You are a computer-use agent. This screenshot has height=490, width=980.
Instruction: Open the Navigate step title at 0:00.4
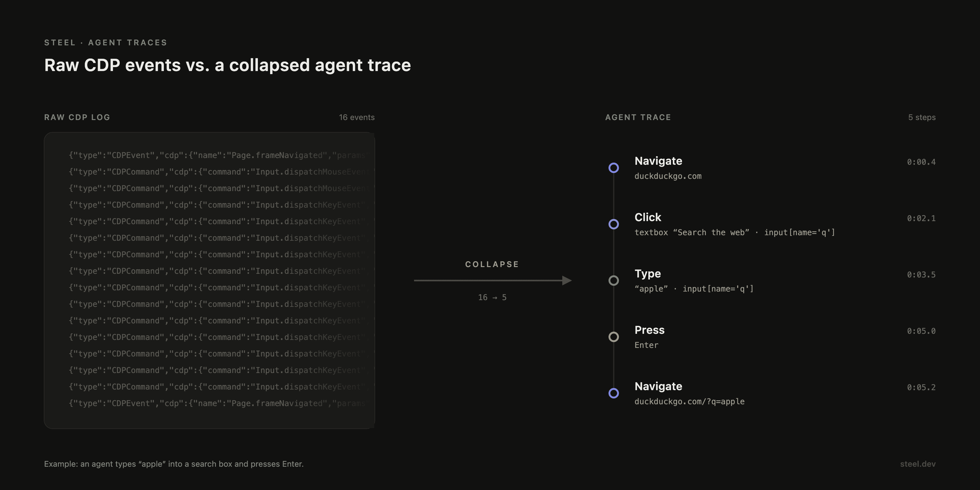658,161
